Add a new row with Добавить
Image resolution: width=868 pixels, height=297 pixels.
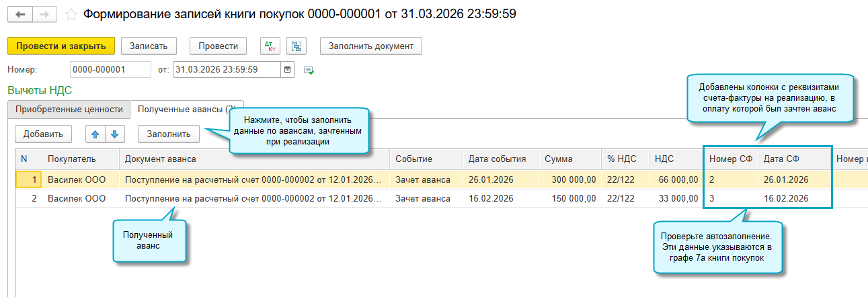(x=43, y=134)
